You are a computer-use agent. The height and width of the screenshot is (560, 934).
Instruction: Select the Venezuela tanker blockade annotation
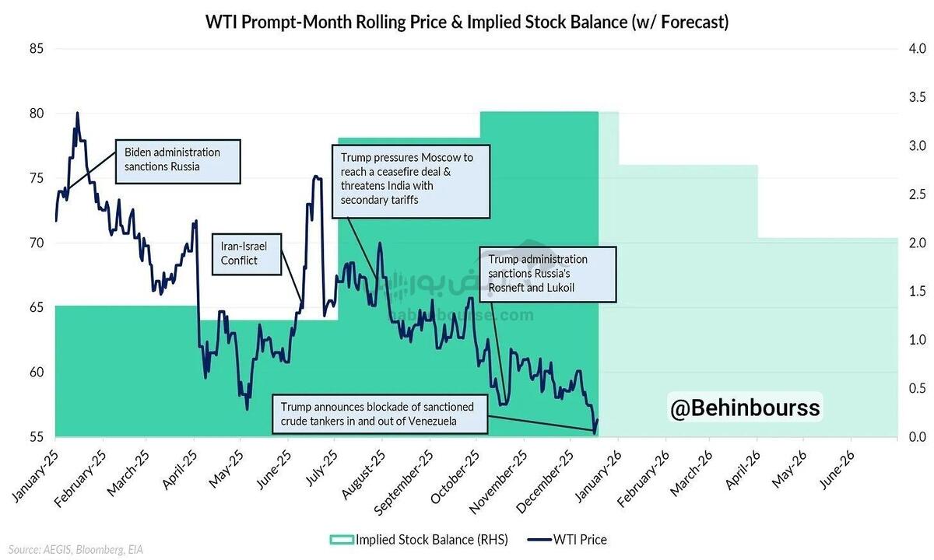pos(381,414)
